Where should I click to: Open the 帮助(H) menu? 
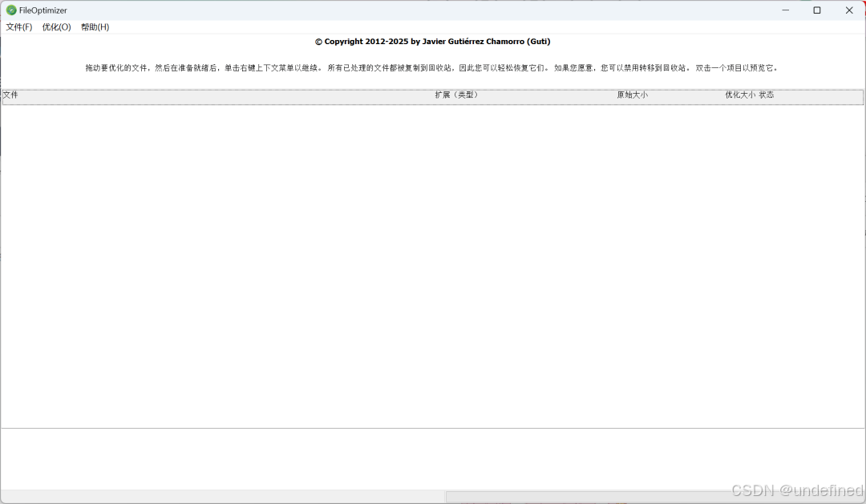coord(94,26)
